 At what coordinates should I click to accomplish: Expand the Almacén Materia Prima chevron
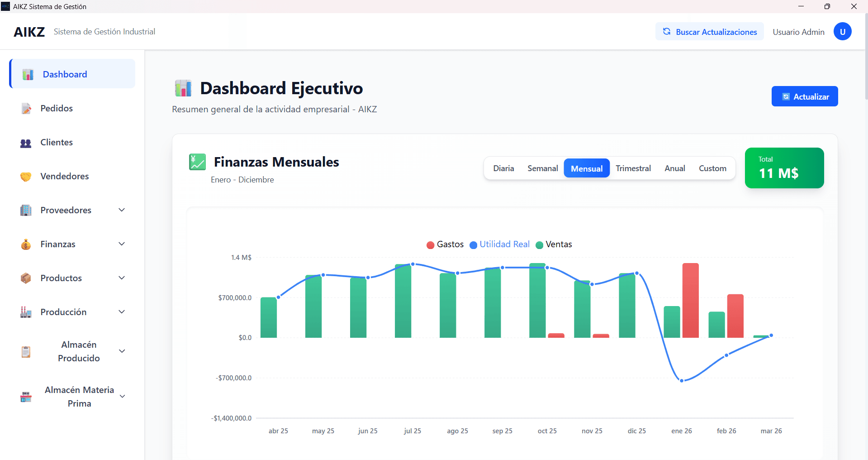tap(122, 397)
